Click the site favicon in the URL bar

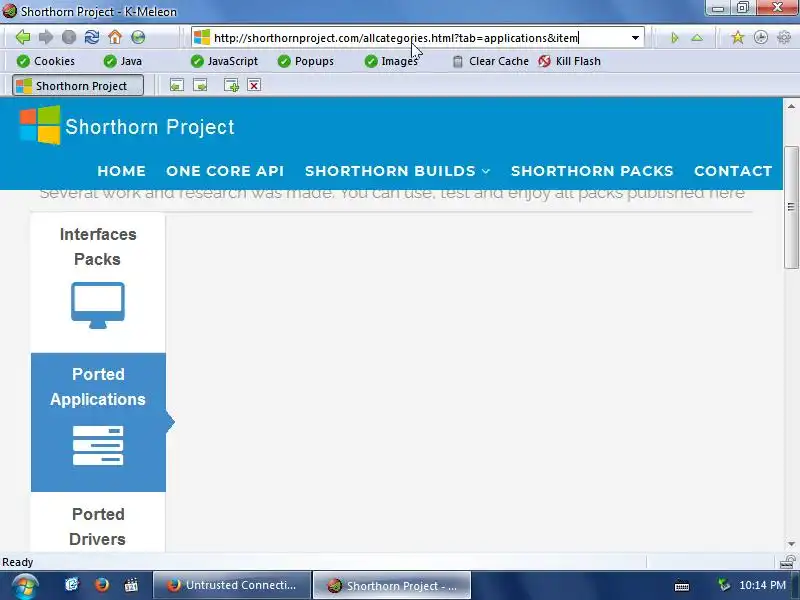click(x=202, y=37)
